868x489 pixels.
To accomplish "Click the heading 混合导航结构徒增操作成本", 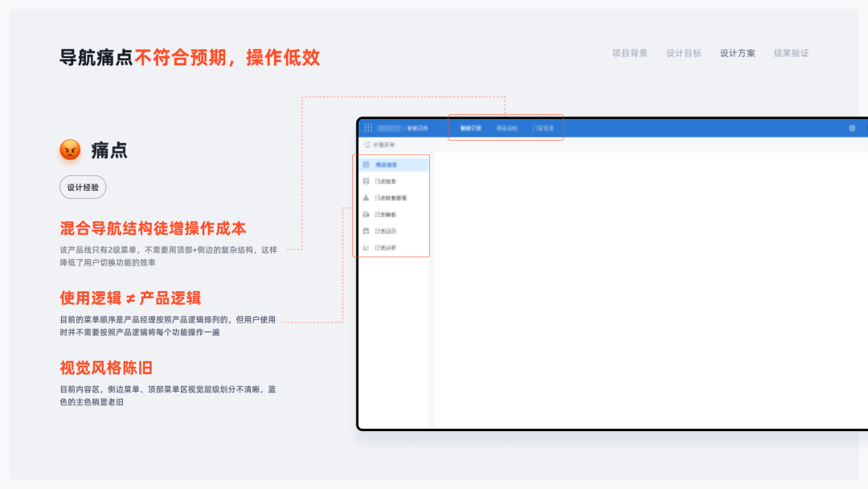I will (154, 228).
